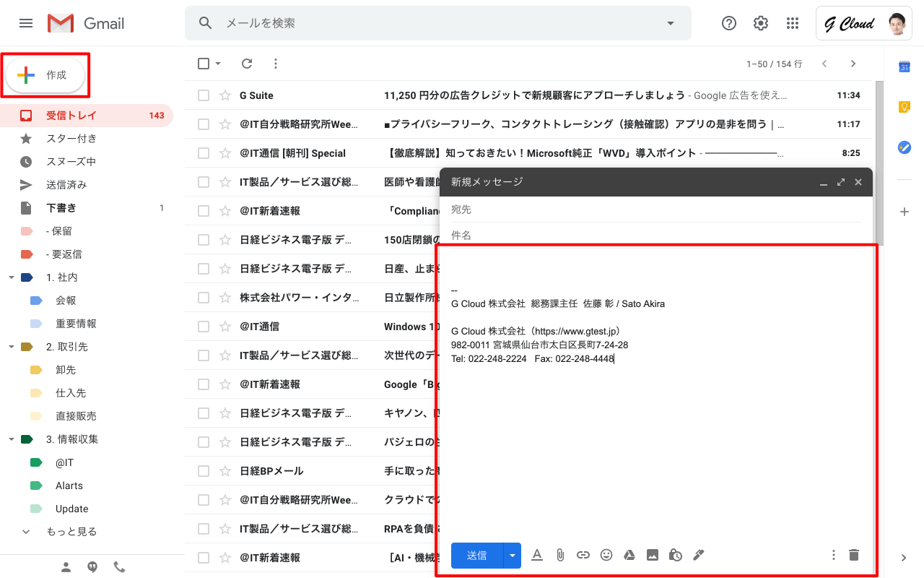Click the 送信 send button
This screenshot has height=578, width=924.
[x=477, y=555]
